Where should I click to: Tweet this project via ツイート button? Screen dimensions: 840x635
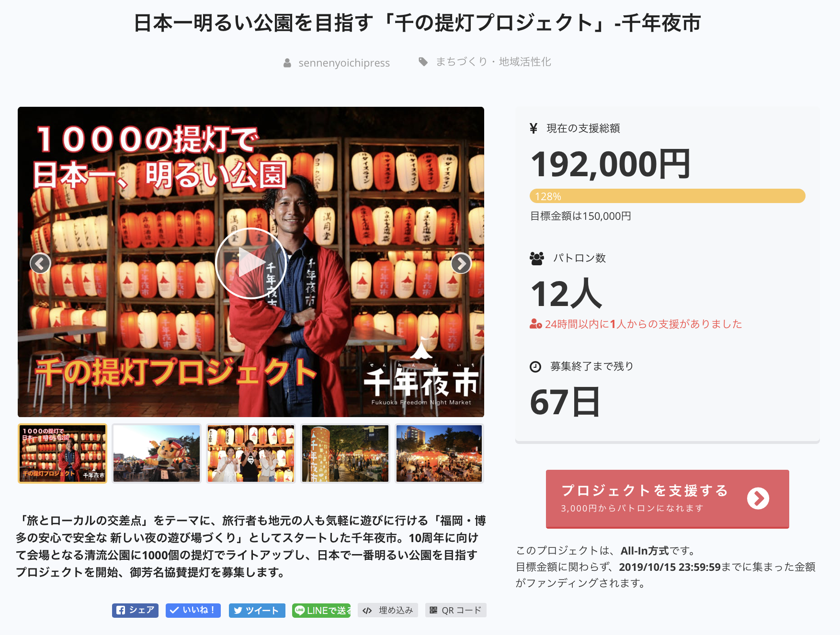(x=257, y=610)
